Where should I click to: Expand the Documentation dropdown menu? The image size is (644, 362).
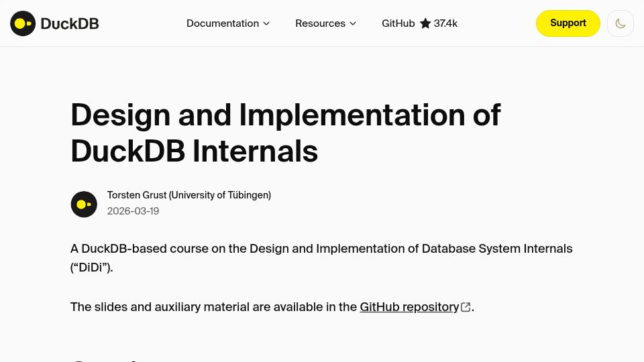(228, 23)
